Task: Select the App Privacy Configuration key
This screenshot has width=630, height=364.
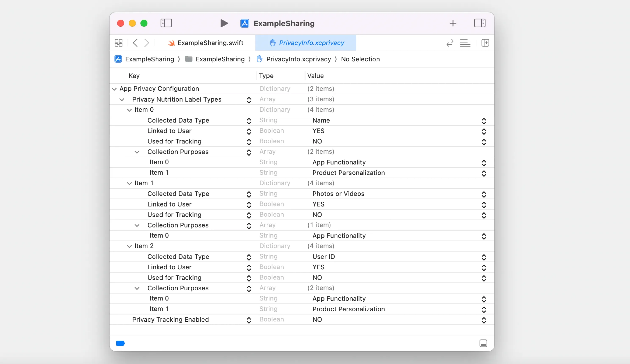Action: (159, 89)
